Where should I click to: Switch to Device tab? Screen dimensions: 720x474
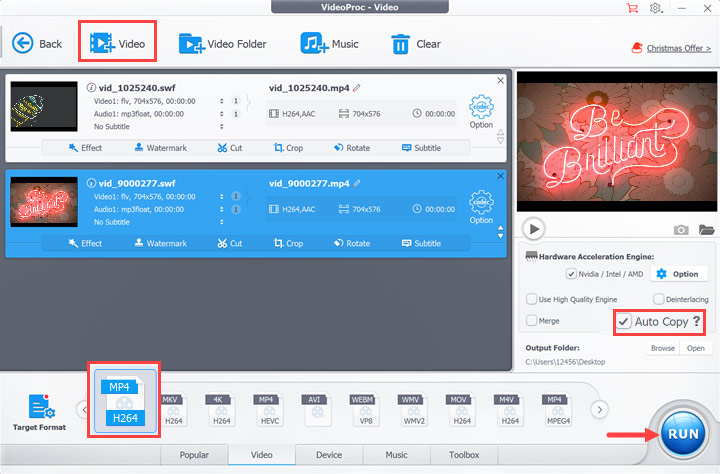(x=329, y=455)
